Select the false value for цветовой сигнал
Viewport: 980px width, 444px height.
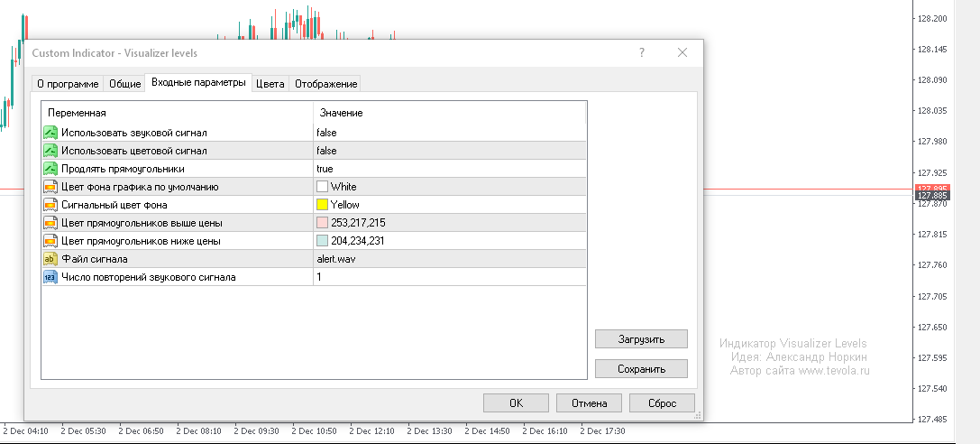pos(450,151)
